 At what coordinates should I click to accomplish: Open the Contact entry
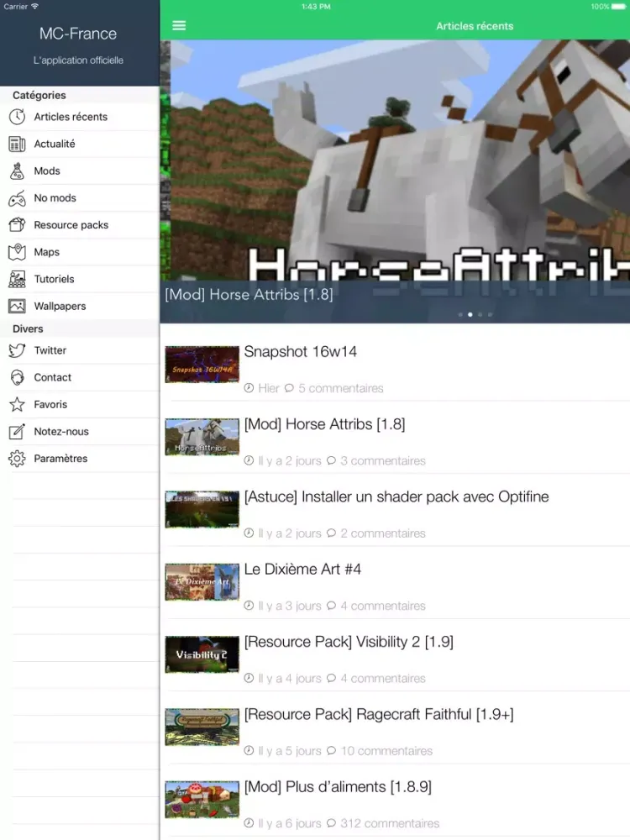52,377
